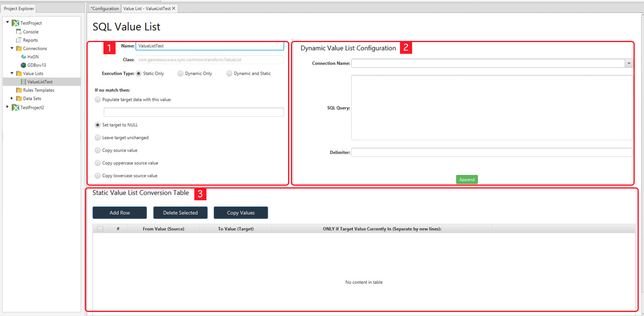Click the Rules Templates folder icon
This screenshot has height=316, width=644.
click(x=19, y=90)
